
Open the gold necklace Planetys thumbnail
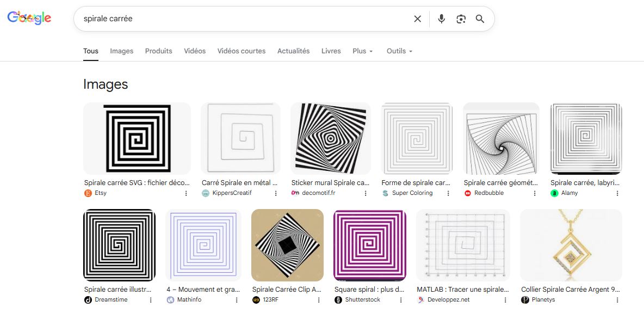(x=571, y=245)
